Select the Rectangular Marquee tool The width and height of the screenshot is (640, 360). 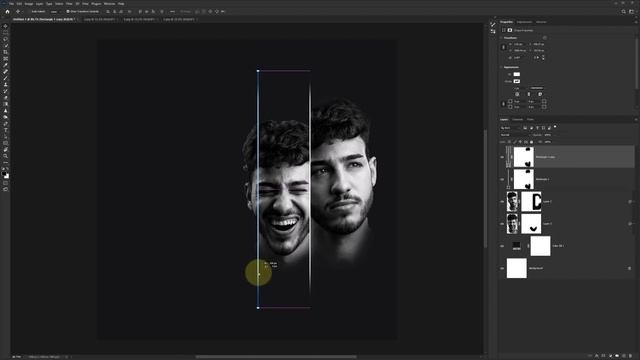click(6, 33)
